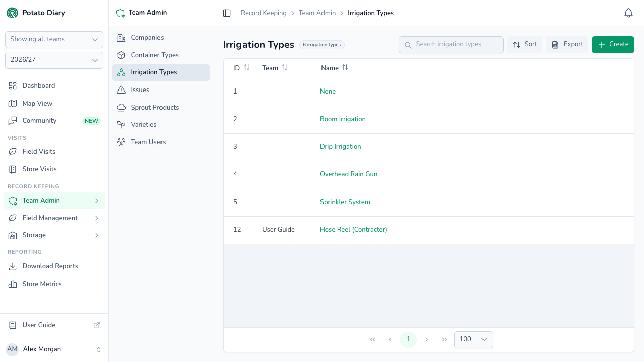Select page number 1

(x=408, y=339)
